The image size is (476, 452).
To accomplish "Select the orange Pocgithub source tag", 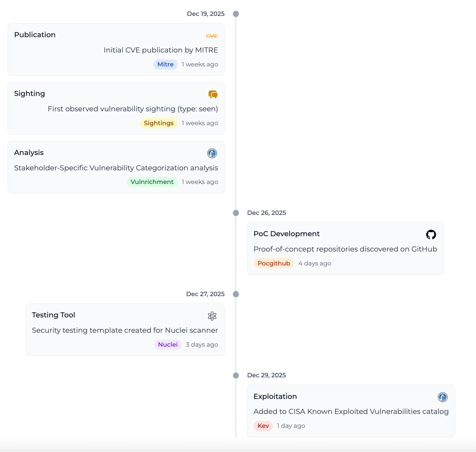I will (x=274, y=263).
